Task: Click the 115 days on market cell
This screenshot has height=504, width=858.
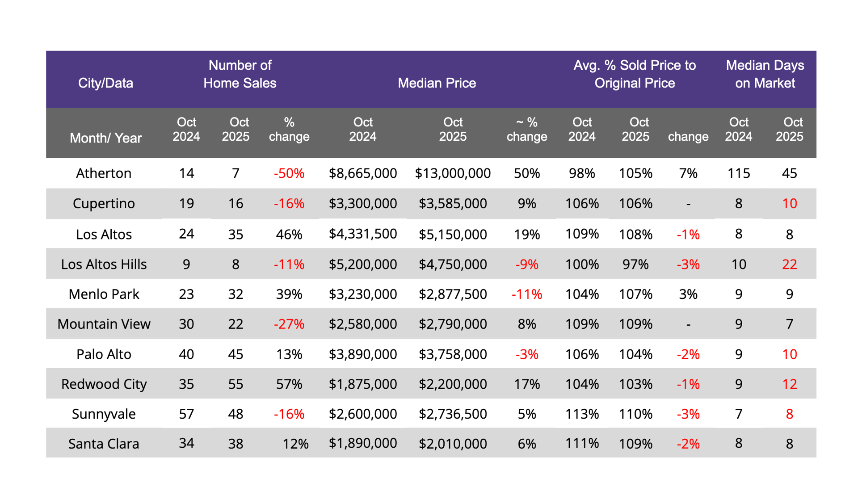Action: (x=738, y=173)
